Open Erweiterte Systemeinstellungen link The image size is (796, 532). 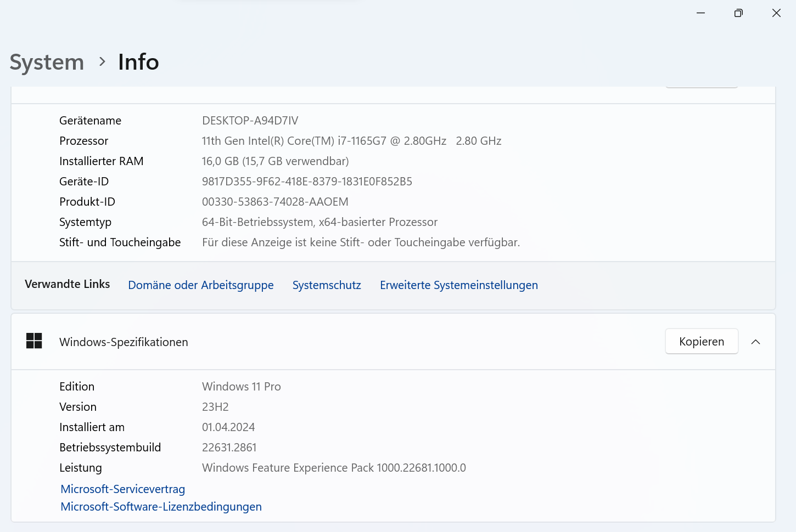[459, 285]
